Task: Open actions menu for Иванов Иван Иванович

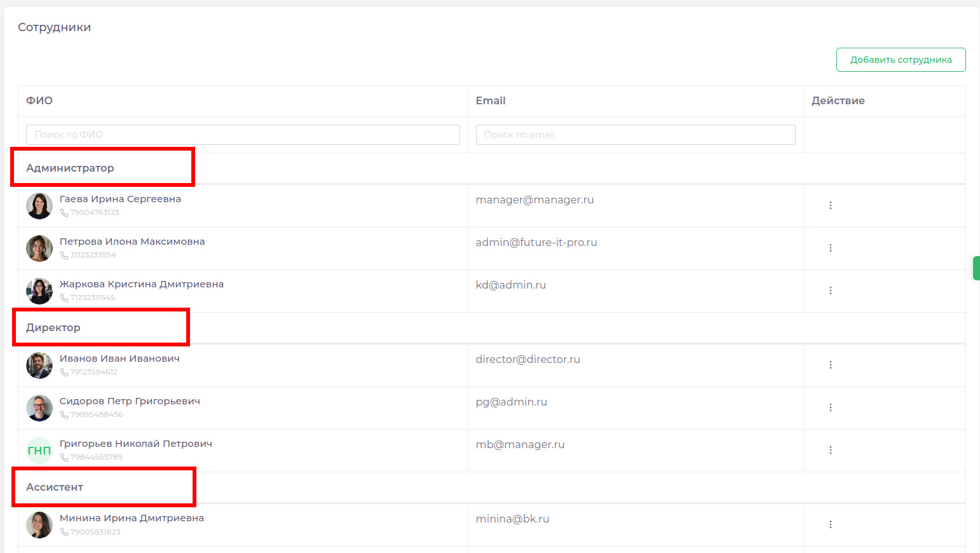Action: [830, 365]
